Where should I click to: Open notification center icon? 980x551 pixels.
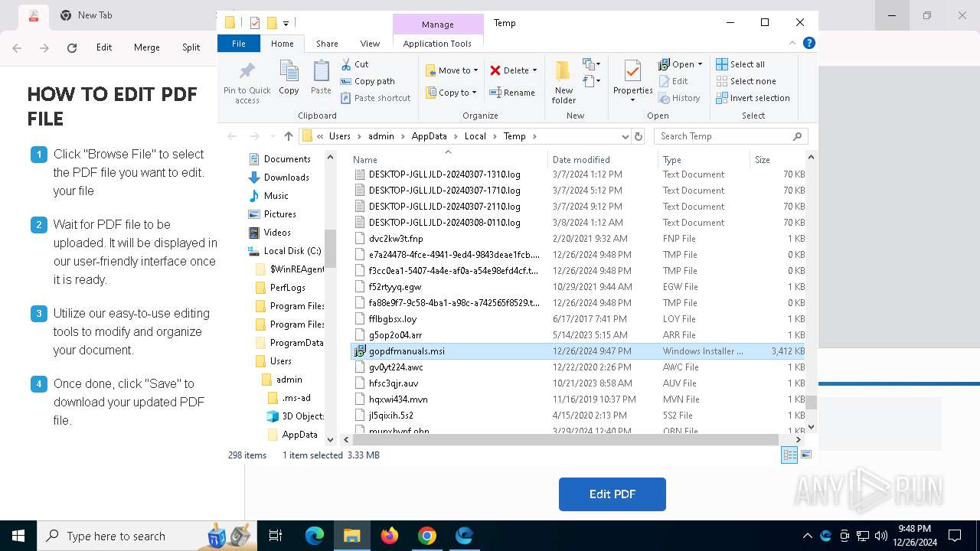955,536
